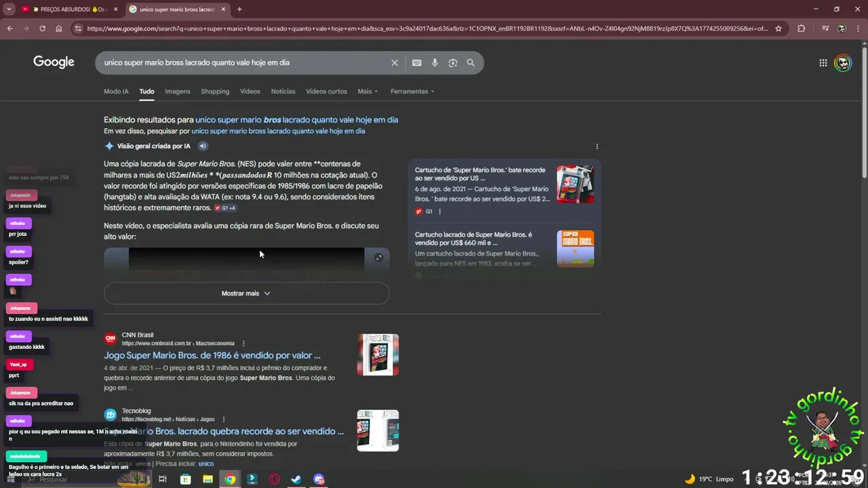Open CNN Brasil Super Mario Bros article
This screenshot has height=488, width=868.
tap(212, 355)
